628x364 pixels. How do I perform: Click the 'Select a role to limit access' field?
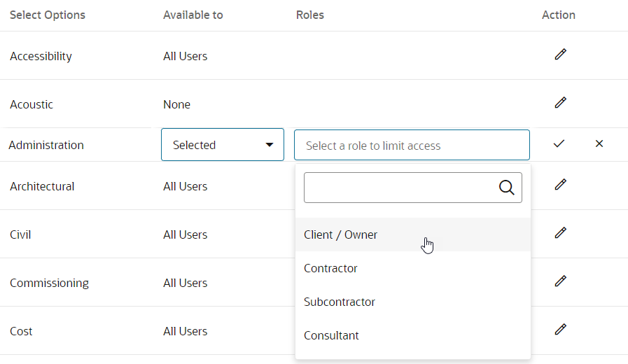click(412, 145)
